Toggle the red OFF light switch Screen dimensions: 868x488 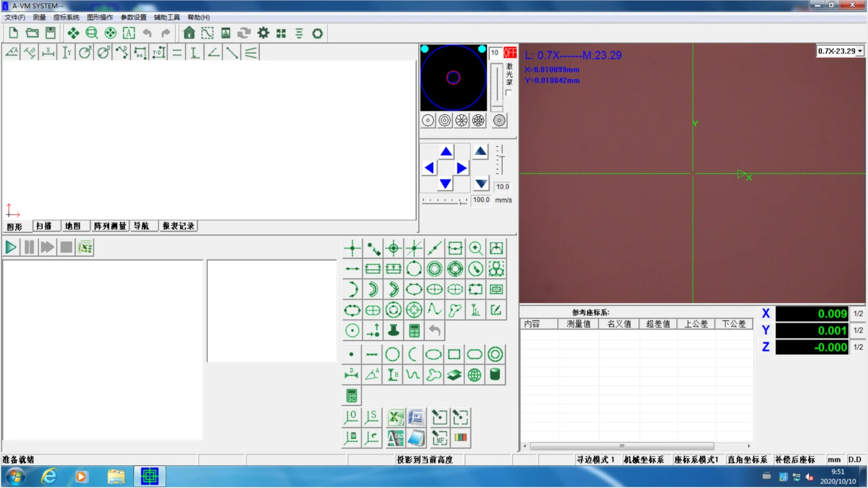(x=510, y=53)
